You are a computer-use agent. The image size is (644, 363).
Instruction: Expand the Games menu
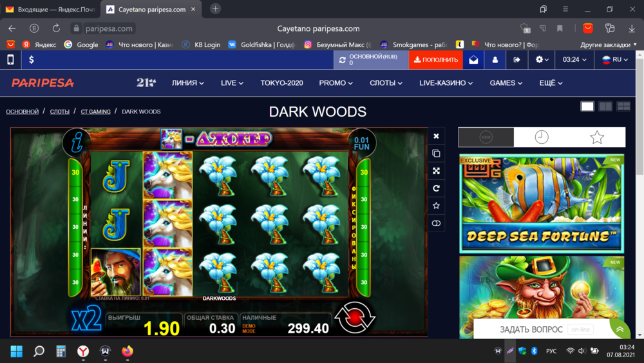point(506,83)
